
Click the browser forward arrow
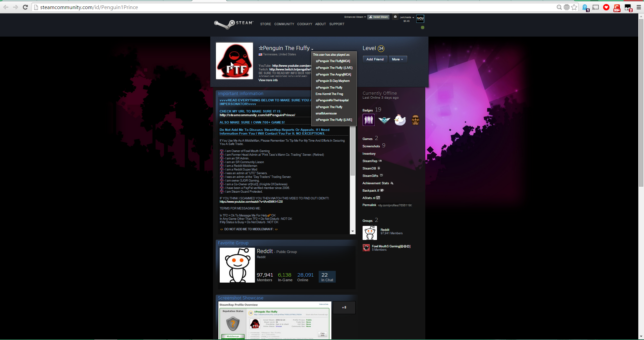[16, 7]
